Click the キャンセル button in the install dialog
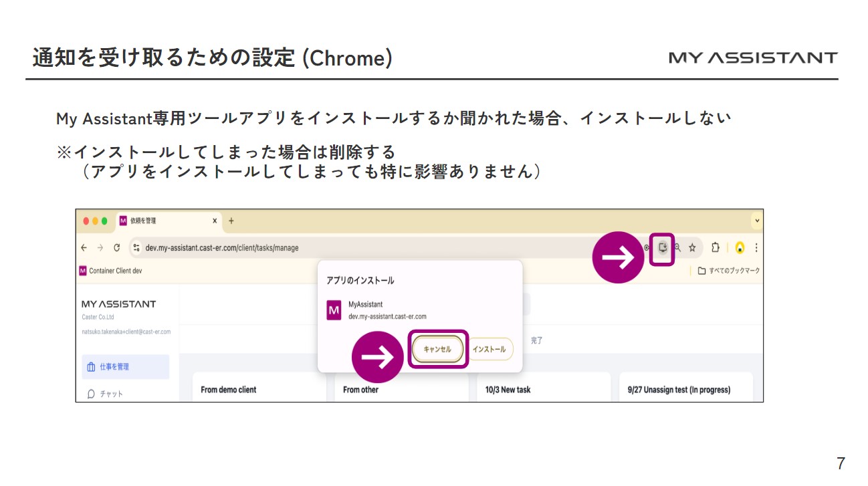The image size is (868, 486). pyautogui.click(x=436, y=348)
